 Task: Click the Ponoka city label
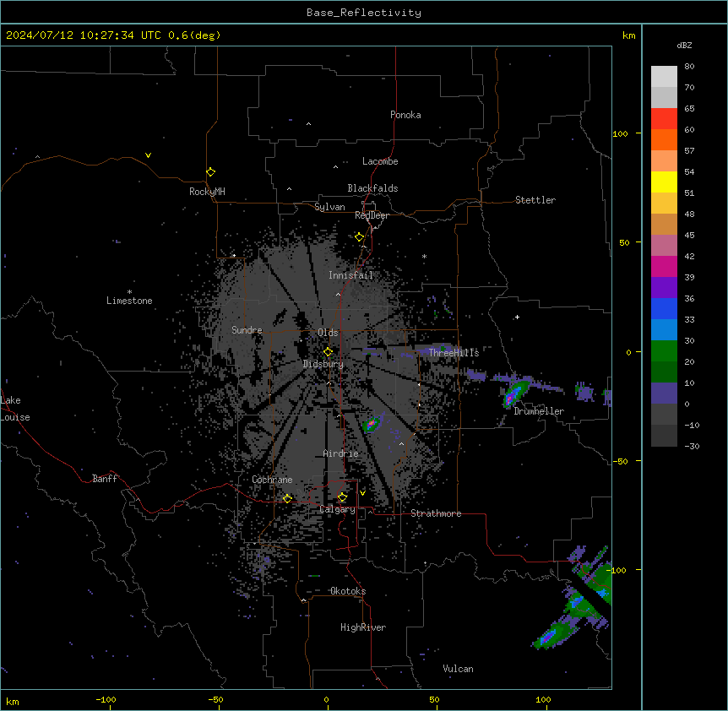pos(405,115)
